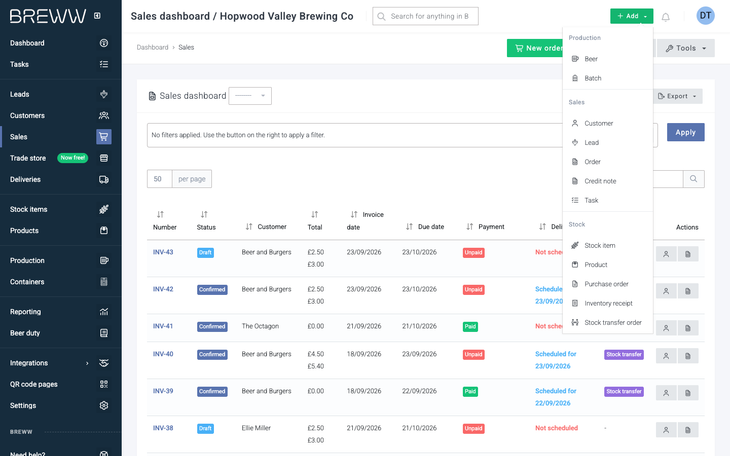This screenshot has width=730, height=456.
Task: Expand the Integrations submenu arrow
Action: (87, 363)
